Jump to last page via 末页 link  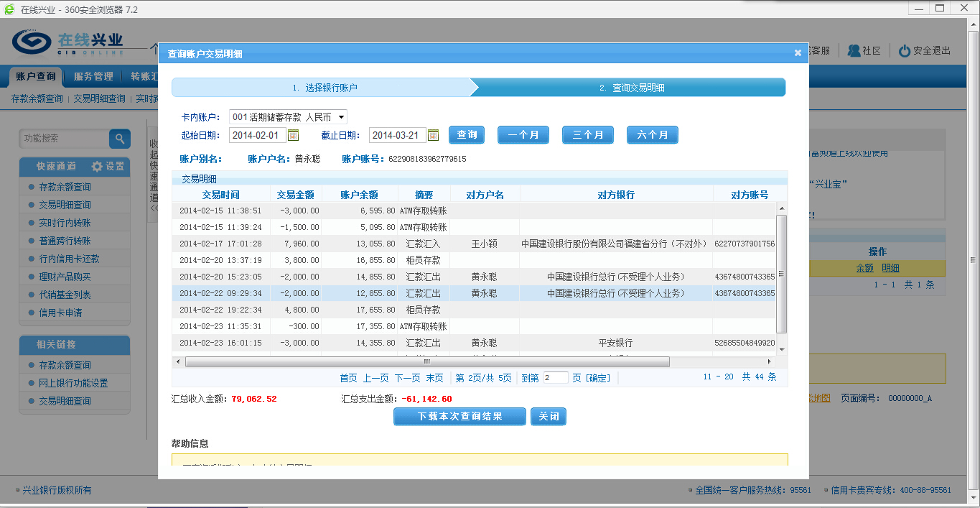[x=434, y=378]
